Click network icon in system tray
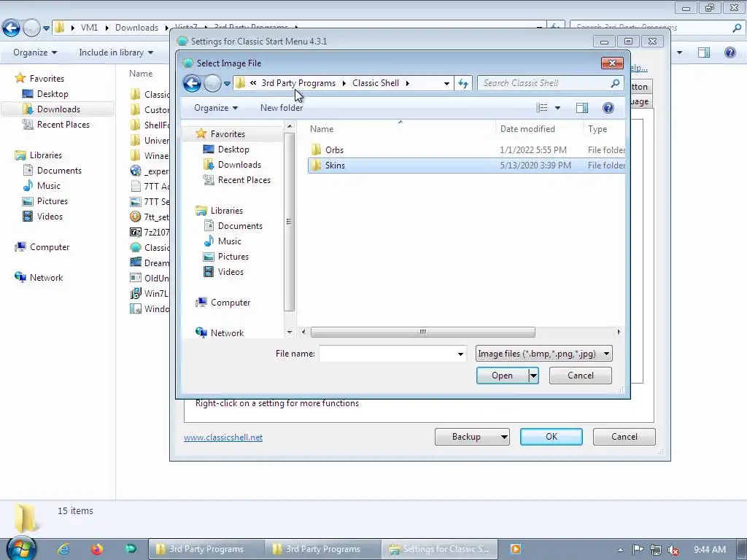Screen dimensions: 747x560 [656, 550]
